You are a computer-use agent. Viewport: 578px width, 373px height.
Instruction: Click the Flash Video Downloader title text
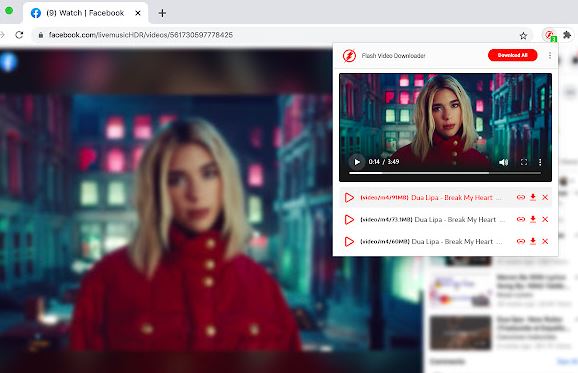(393, 56)
